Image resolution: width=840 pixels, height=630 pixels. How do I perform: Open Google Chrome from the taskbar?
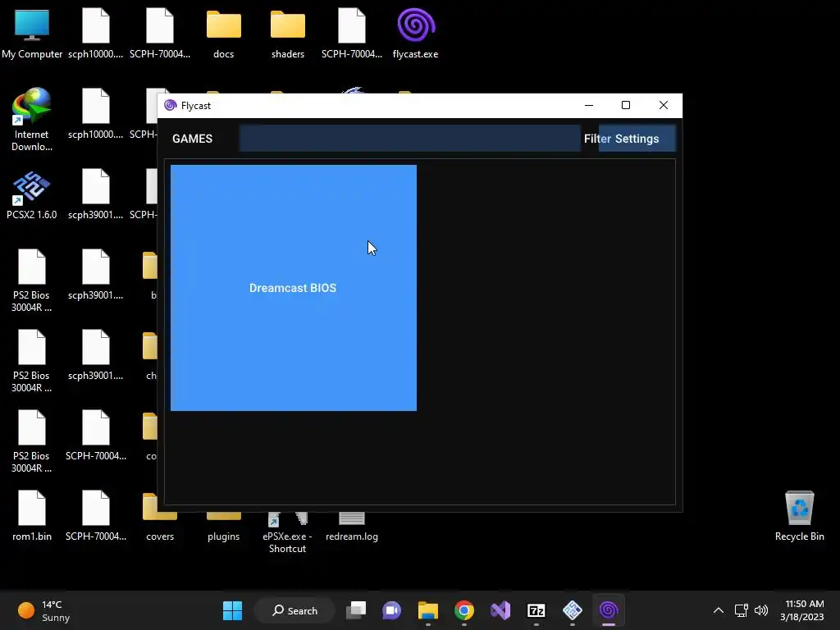click(x=464, y=610)
